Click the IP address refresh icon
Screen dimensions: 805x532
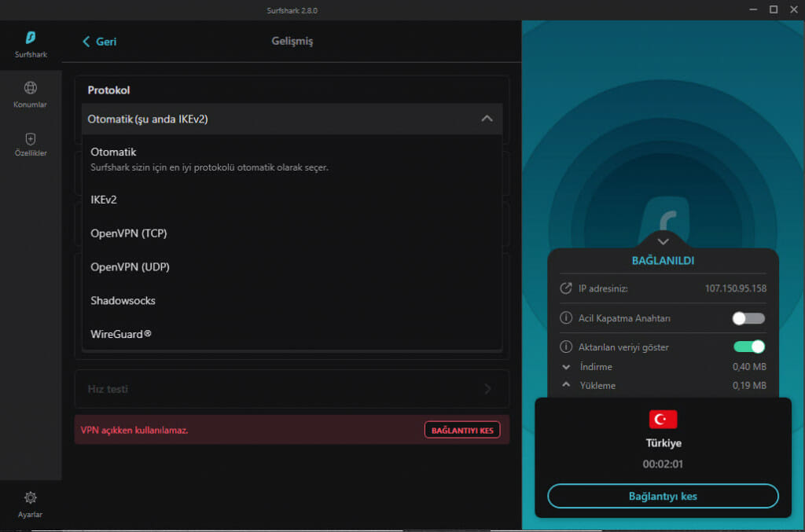tap(566, 288)
